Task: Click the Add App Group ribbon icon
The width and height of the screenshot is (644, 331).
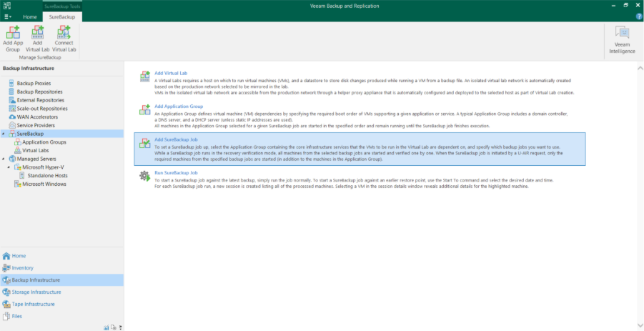Action: click(x=13, y=38)
